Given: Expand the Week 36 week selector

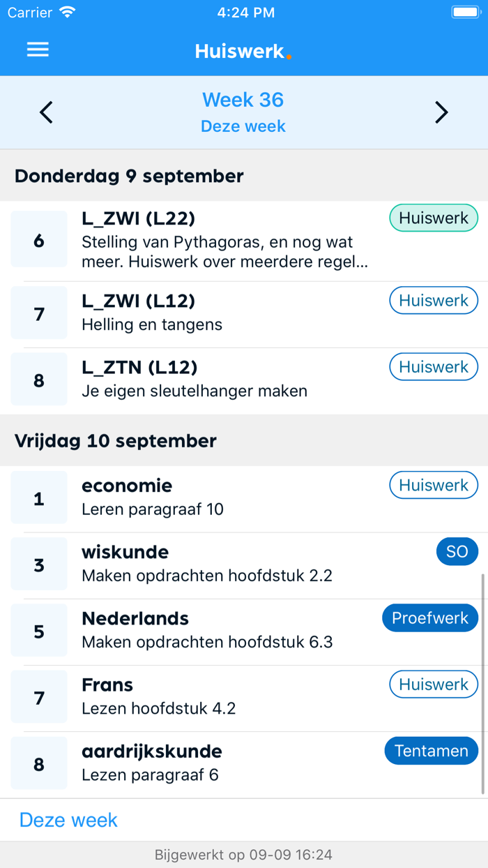Looking at the screenshot, I should [x=243, y=100].
